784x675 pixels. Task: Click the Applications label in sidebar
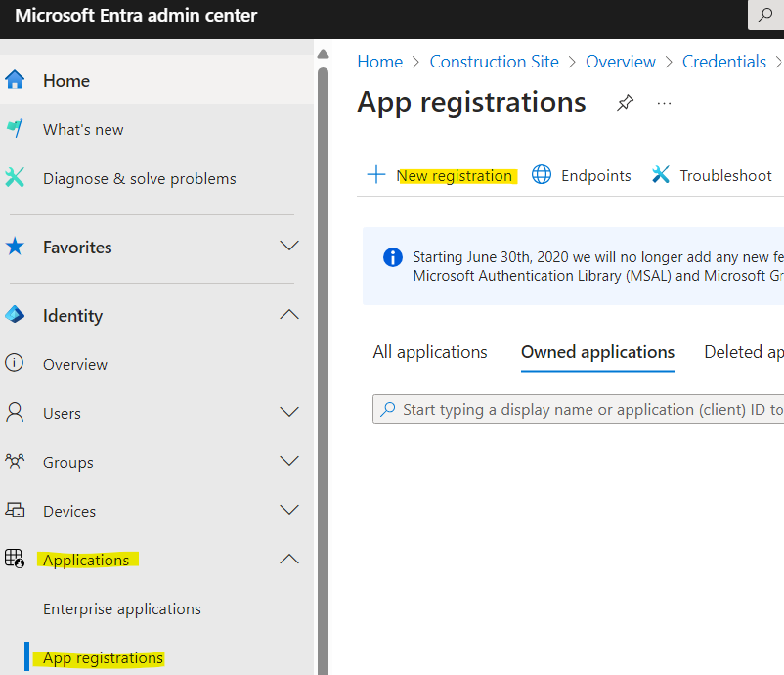point(86,560)
